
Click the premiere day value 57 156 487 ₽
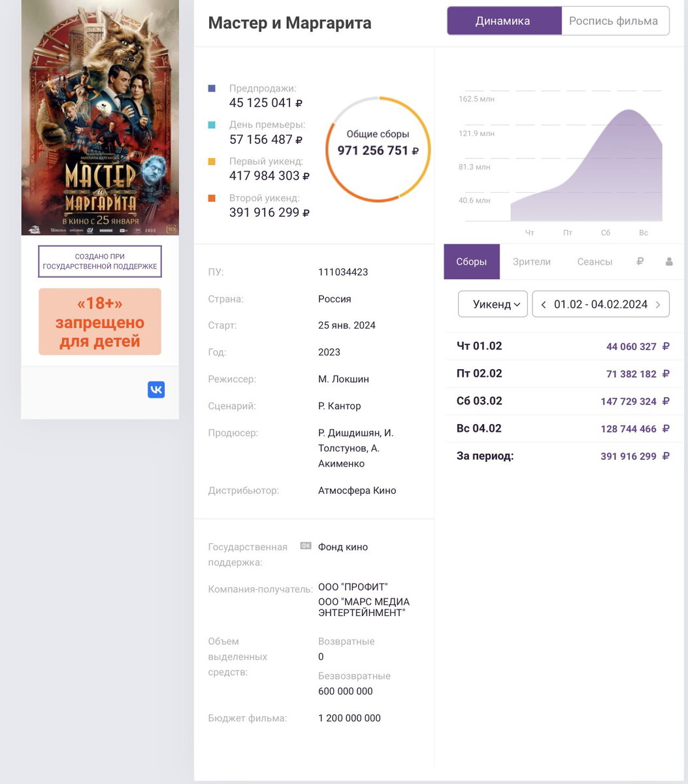[266, 139]
